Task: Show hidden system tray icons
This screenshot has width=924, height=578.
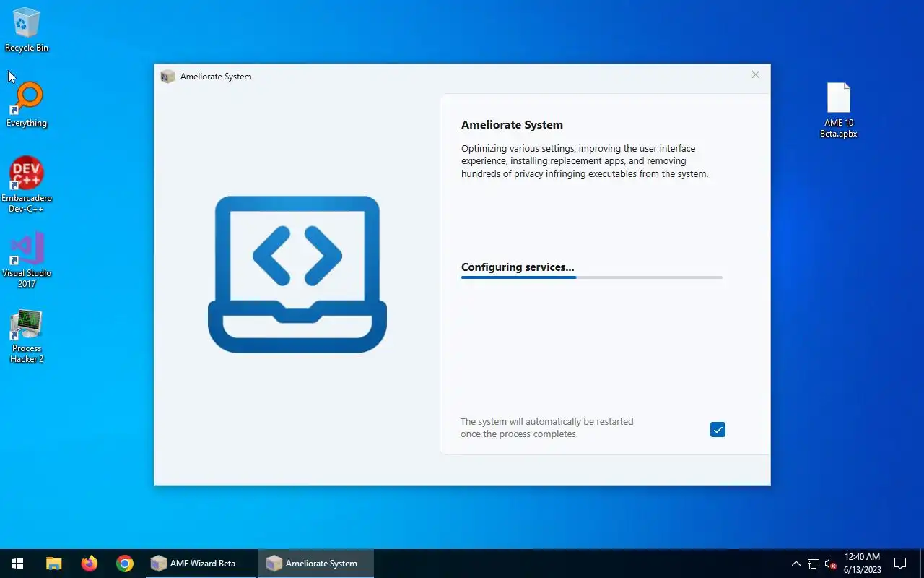Action: 796,564
